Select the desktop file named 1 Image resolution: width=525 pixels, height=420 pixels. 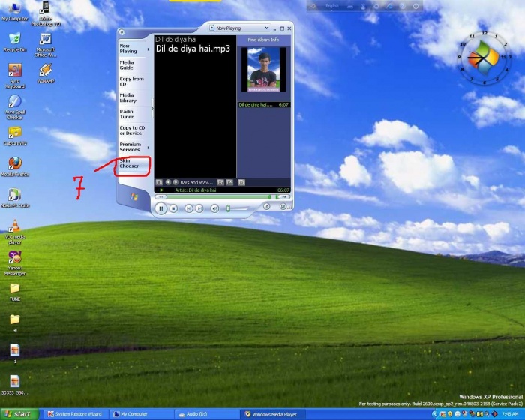(x=15, y=353)
